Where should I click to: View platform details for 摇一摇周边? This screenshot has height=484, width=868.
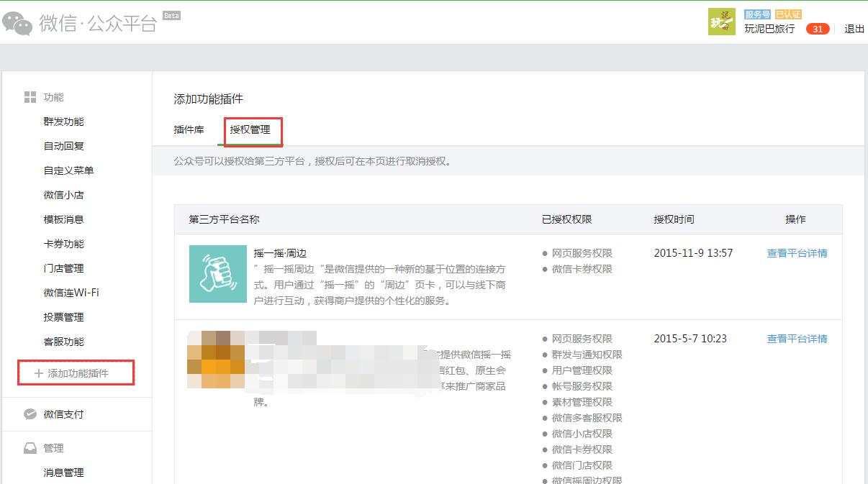[797, 253]
